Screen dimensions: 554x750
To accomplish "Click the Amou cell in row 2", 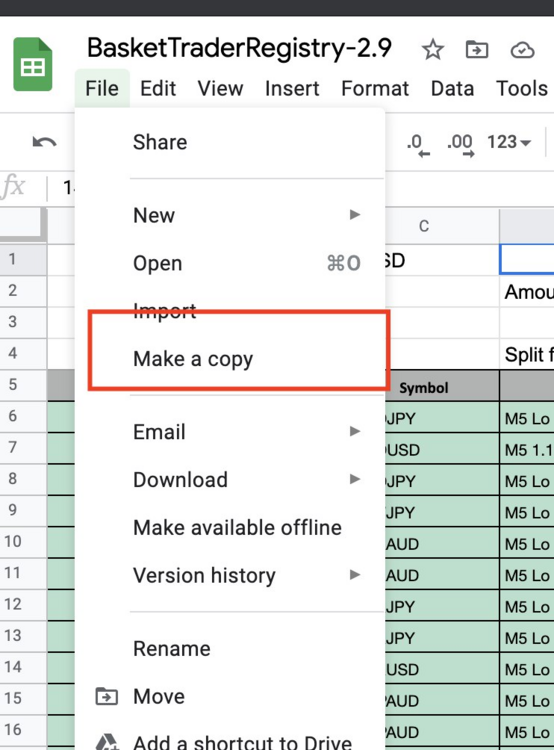I will coord(527,291).
